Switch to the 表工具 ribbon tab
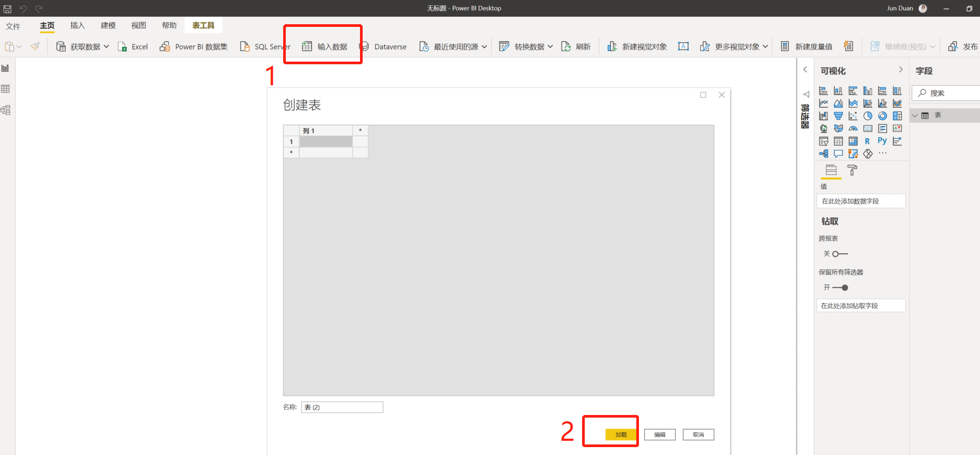Image resolution: width=980 pixels, height=455 pixels. 203,25
